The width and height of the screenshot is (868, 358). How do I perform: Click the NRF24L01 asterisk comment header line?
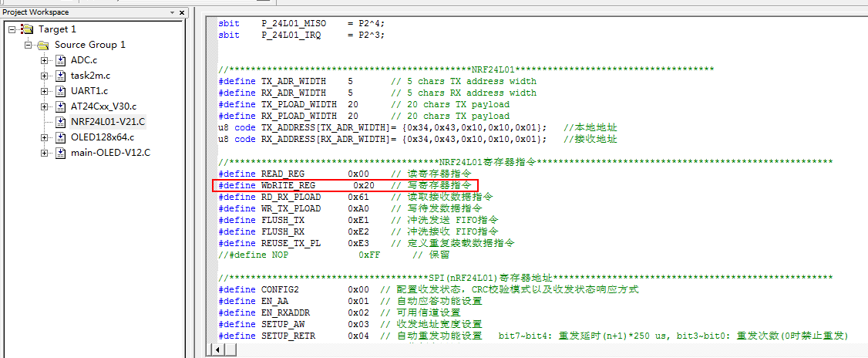pos(466,69)
